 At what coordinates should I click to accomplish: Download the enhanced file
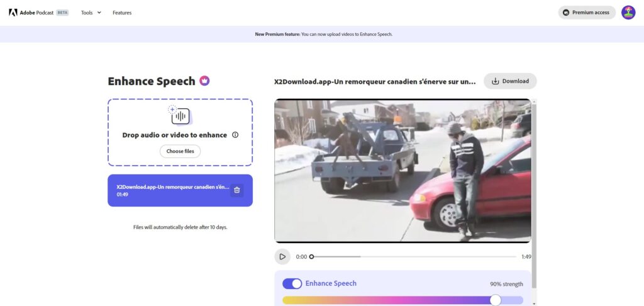(x=509, y=81)
